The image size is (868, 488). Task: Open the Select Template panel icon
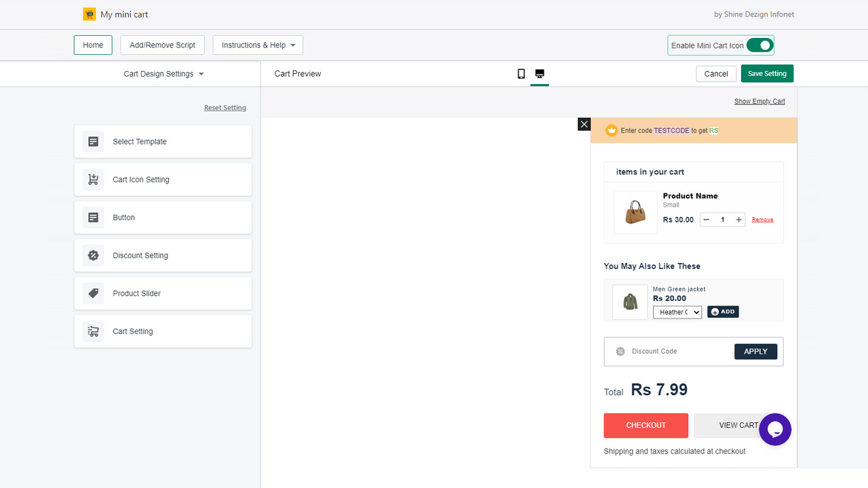pos(93,141)
